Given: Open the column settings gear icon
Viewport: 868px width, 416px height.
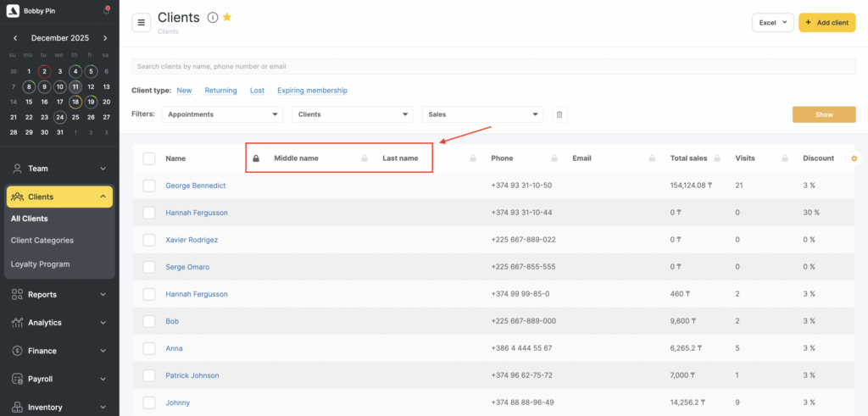Looking at the screenshot, I should [854, 158].
